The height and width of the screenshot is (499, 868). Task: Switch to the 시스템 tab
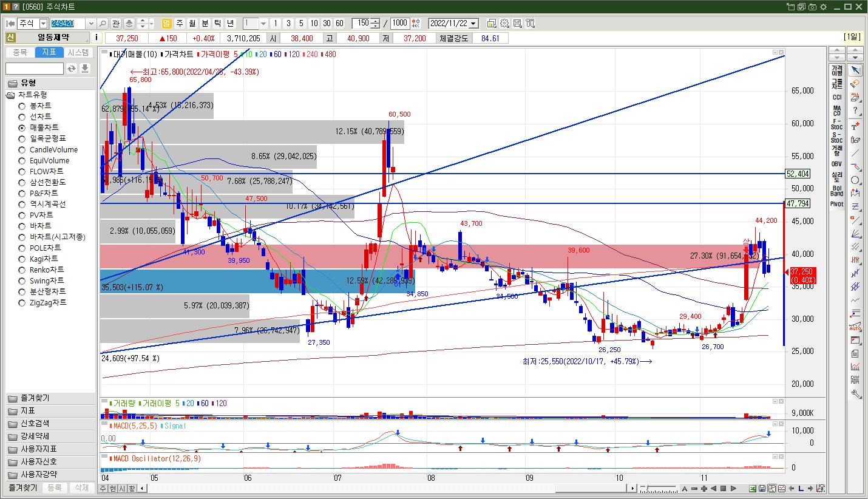pos(78,53)
